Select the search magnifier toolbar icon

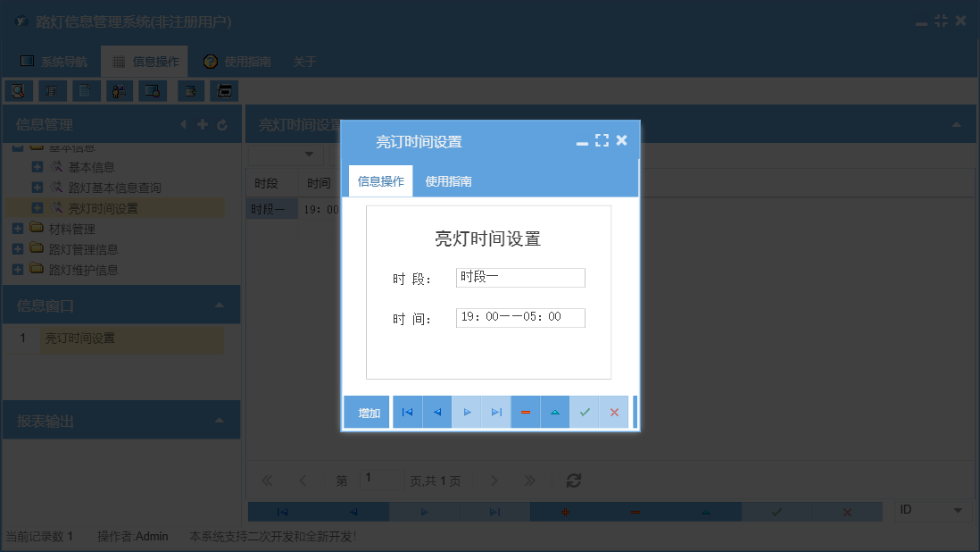point(19,90)
